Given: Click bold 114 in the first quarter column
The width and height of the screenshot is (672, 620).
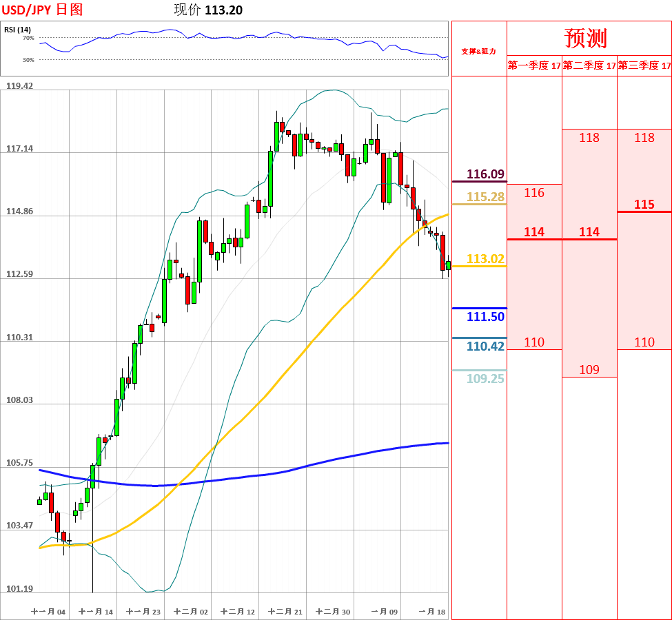Looking at the screenshot, I should pos(534,231).
